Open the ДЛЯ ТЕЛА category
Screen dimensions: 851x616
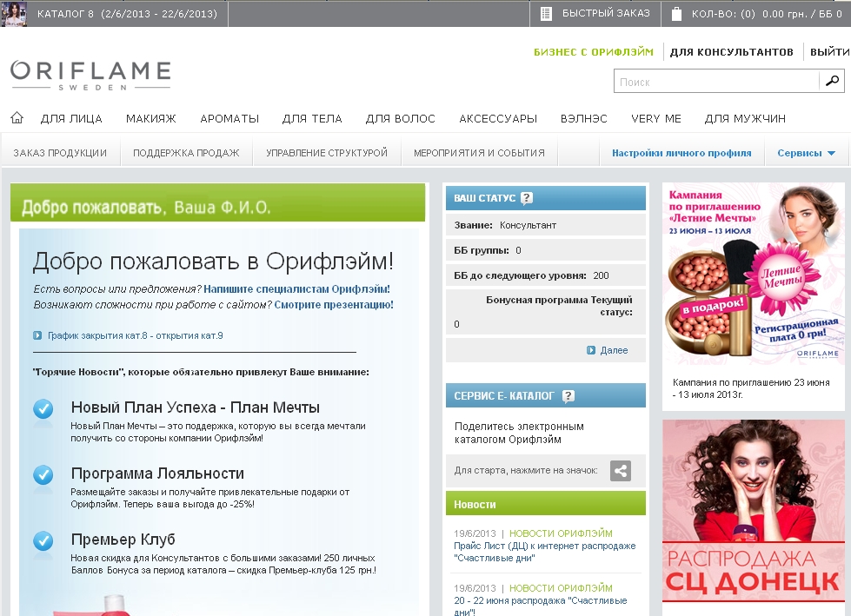(312, 119)
